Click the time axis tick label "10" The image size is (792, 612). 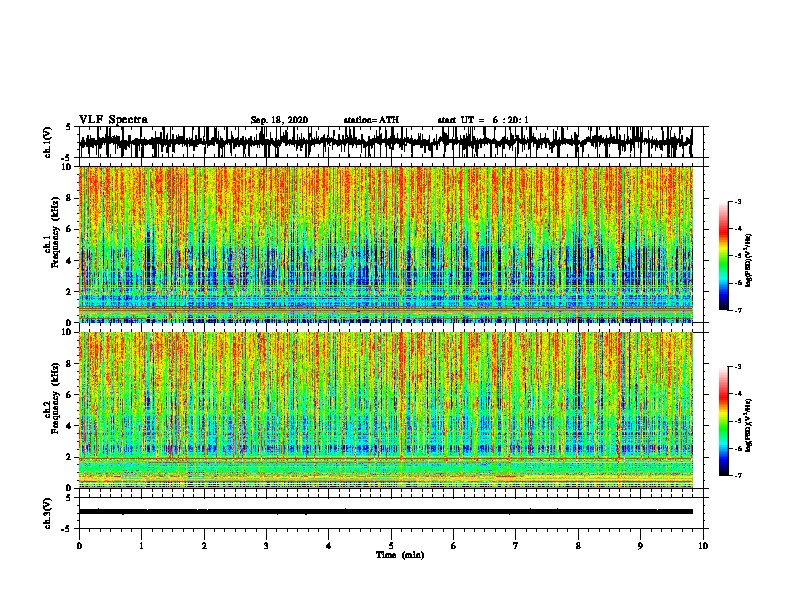tap(703, 546)
